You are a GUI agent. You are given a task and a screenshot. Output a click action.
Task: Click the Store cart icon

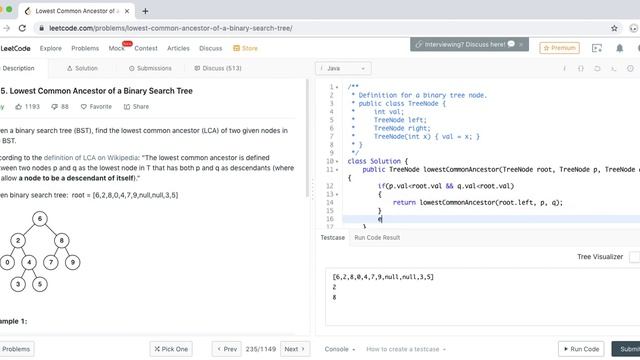236,48
